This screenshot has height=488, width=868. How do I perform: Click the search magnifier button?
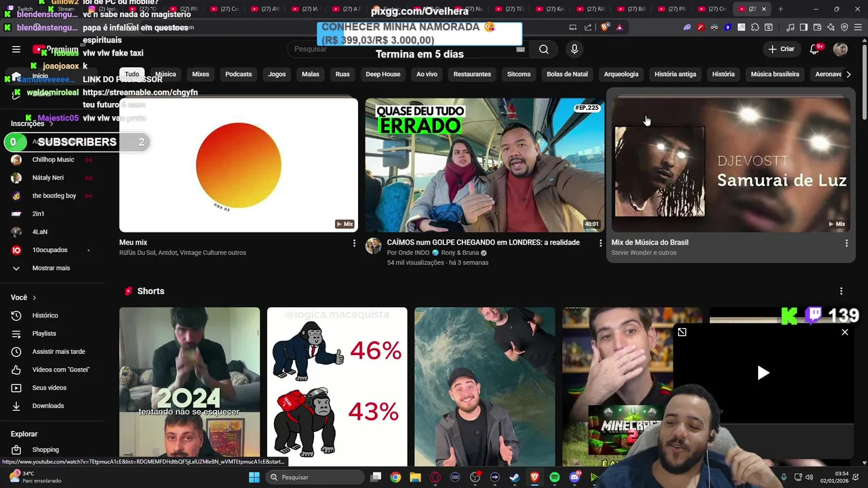coord(544,49)
